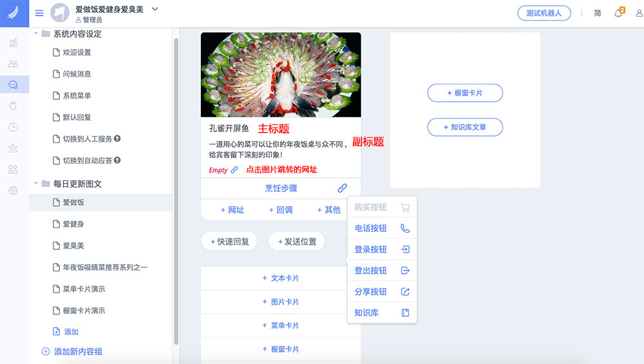This screenshot has width=644, height=364.
Task: Open the team sidebar icon
Action: pos(13,148)
